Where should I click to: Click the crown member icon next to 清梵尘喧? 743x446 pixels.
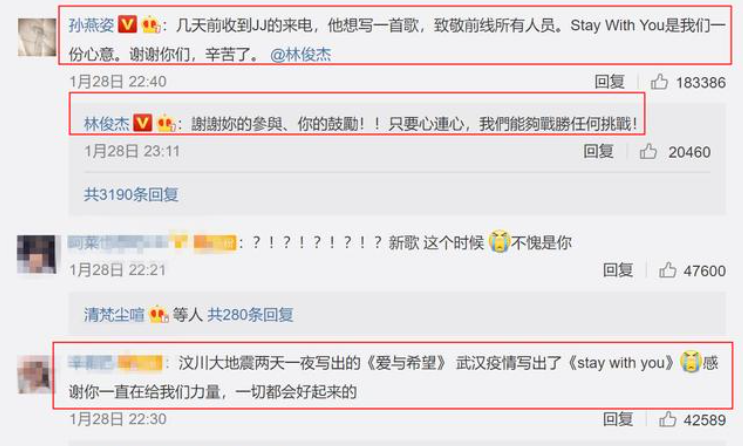[x=159, y=314]
